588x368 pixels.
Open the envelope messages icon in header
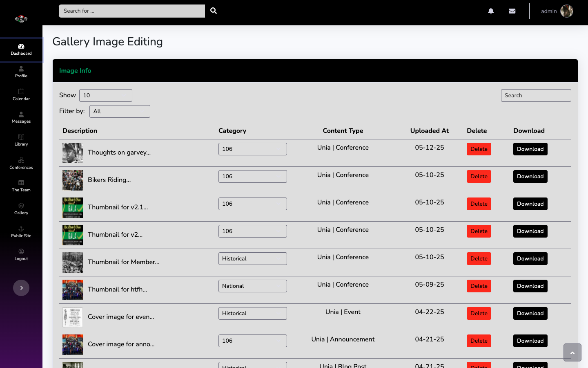tap(512, 11)
